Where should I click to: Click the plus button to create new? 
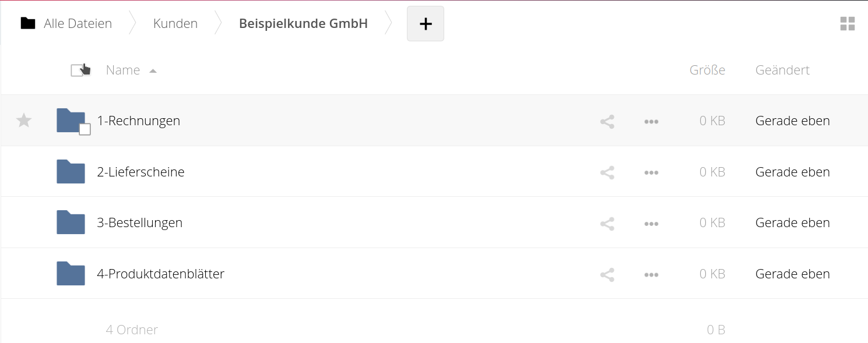tap(426, 24)
